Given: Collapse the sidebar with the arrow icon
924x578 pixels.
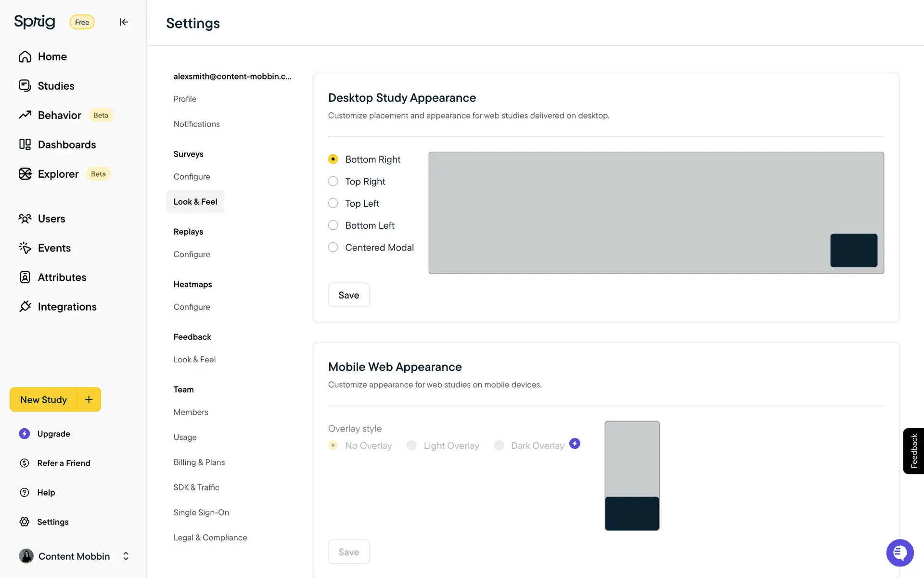Looking at the screenshot, I should pyautogui.click(x=124, y=22).
